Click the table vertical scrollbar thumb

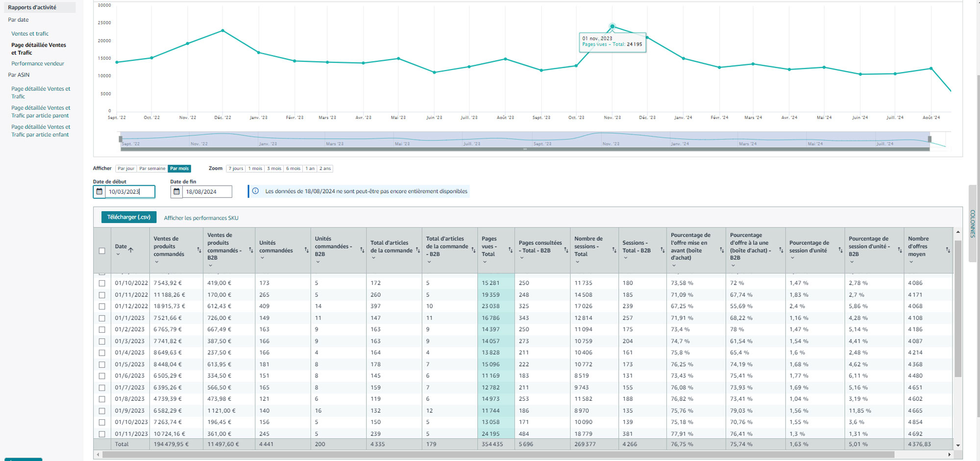pos(958,309)
